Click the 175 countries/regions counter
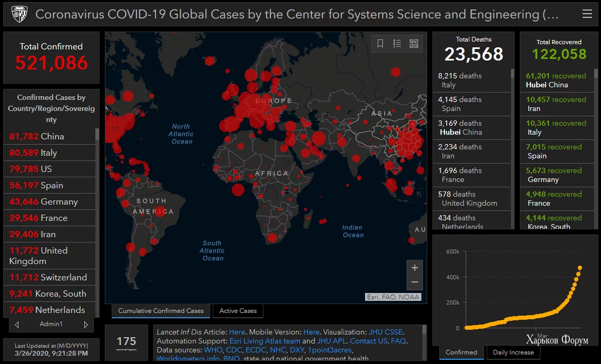 tap(126, 342)
